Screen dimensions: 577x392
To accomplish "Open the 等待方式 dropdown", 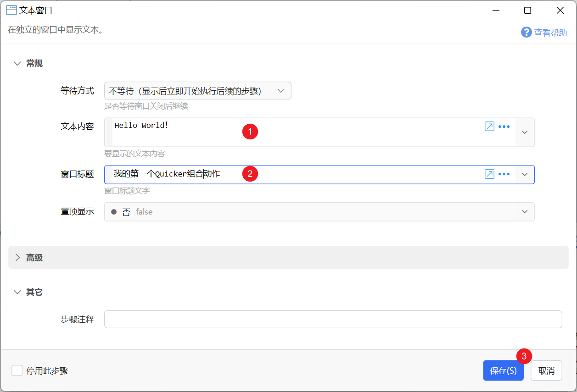I will tap(198, 91).
